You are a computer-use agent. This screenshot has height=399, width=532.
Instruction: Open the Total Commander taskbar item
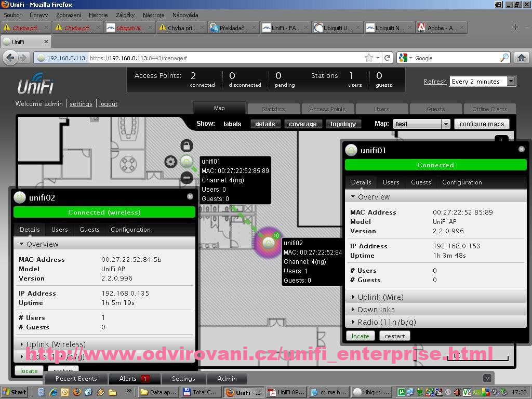coord(200,392)
